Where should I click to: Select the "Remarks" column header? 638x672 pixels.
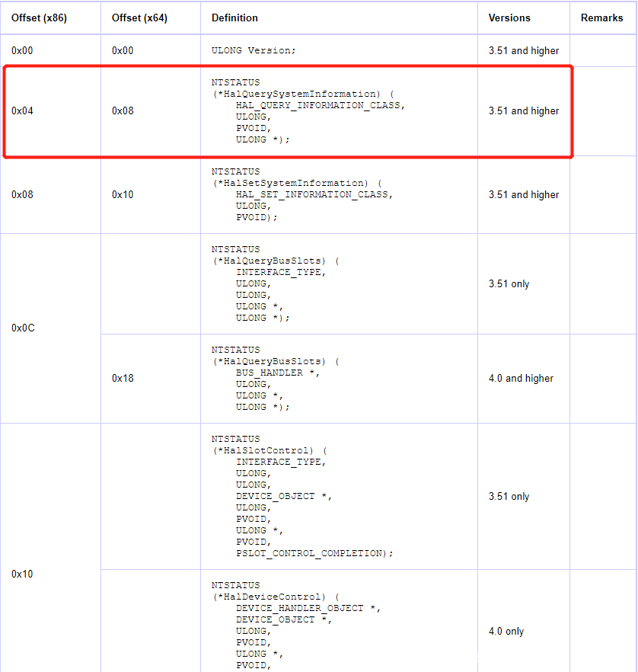pyautogui.click(x=601, y=18)
